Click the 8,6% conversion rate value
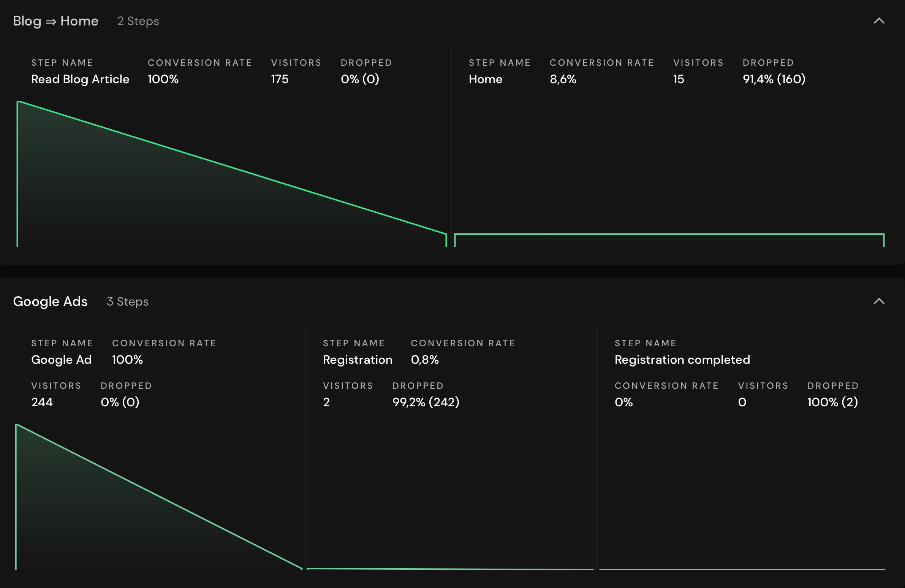 [563, 79]
